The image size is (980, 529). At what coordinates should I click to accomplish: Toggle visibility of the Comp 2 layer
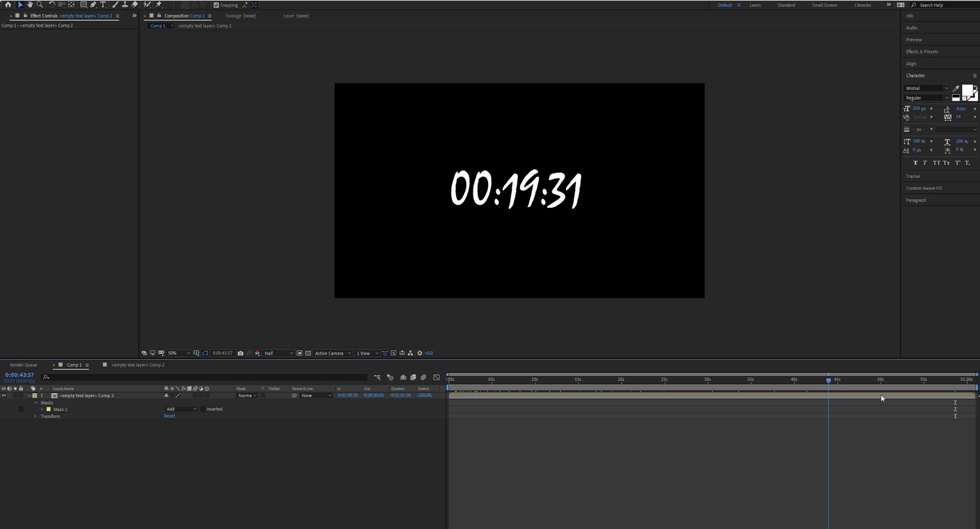coord(4,395)
